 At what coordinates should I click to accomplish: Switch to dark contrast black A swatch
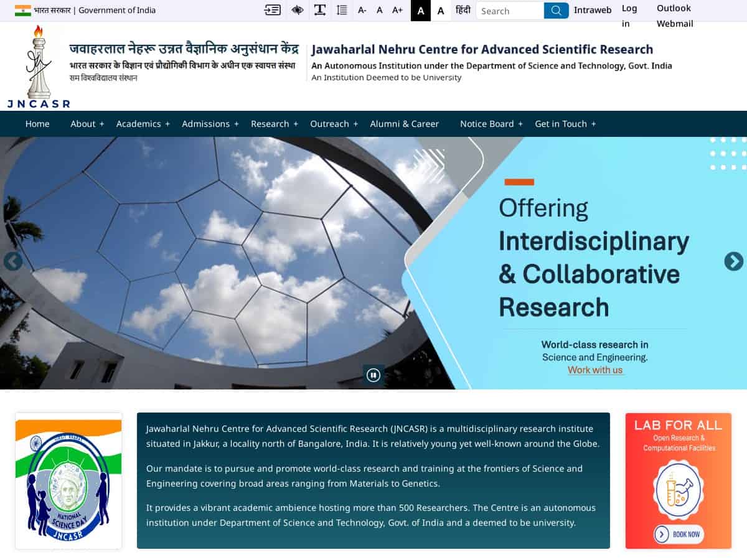pyautogui.click(x=421, y=11)
